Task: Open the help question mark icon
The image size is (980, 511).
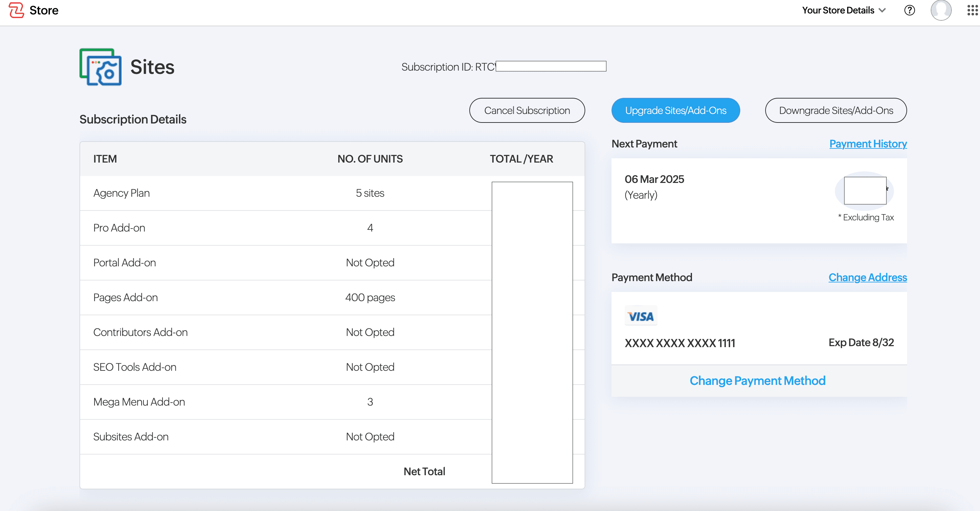Action: (909, 10)
